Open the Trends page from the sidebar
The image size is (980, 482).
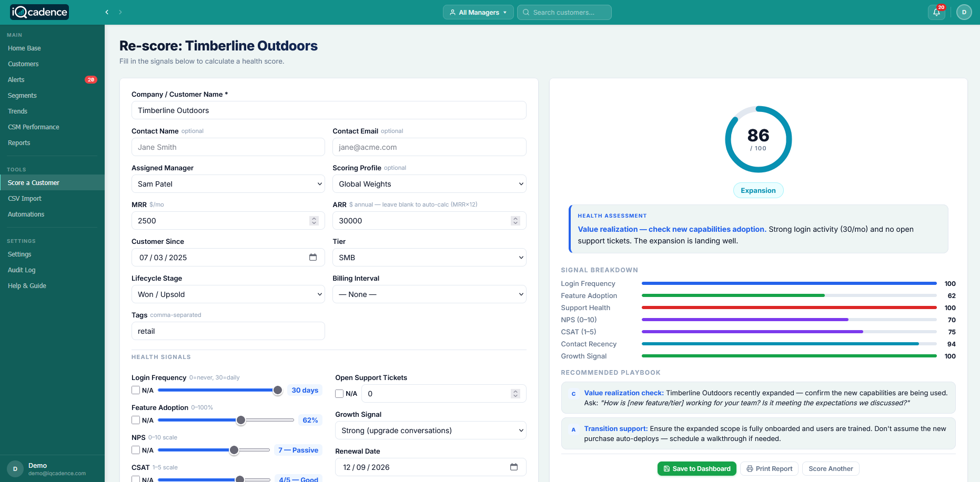[17, 111]
